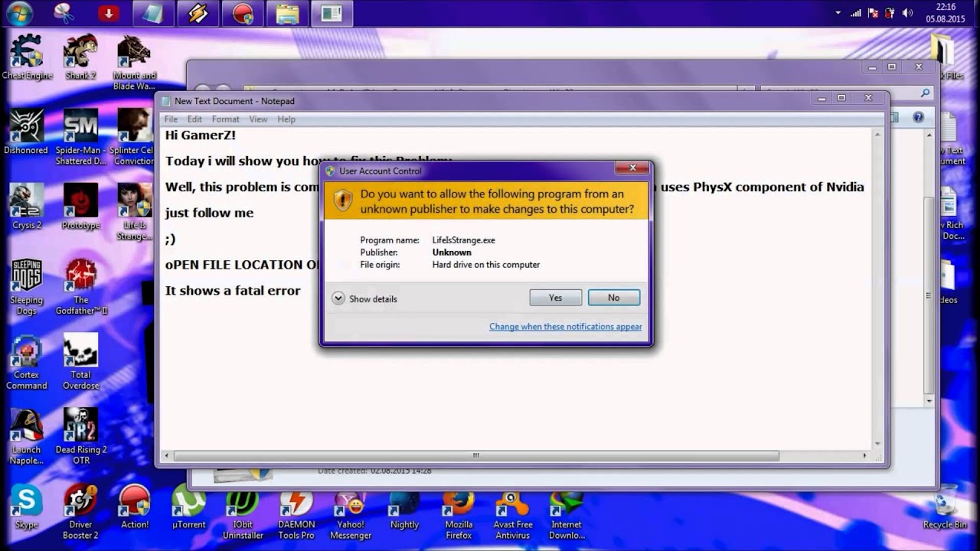Select DAEMON Tools Pro icon
Screen dimensions: 980x551
[x=296, y=512]
